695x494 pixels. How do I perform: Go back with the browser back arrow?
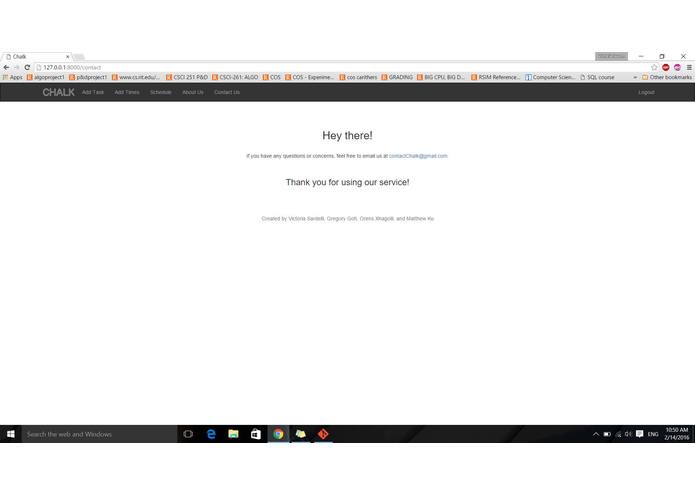tap(6, 67)
